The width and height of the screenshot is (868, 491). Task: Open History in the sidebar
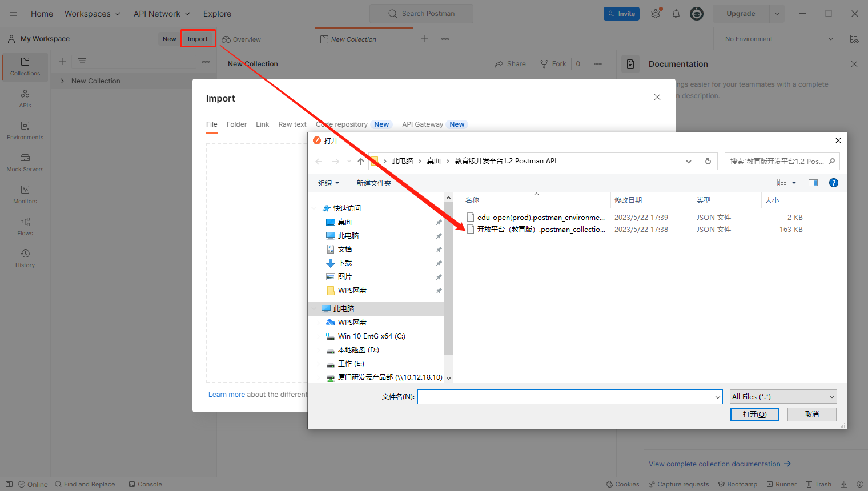tap(25, 258)
